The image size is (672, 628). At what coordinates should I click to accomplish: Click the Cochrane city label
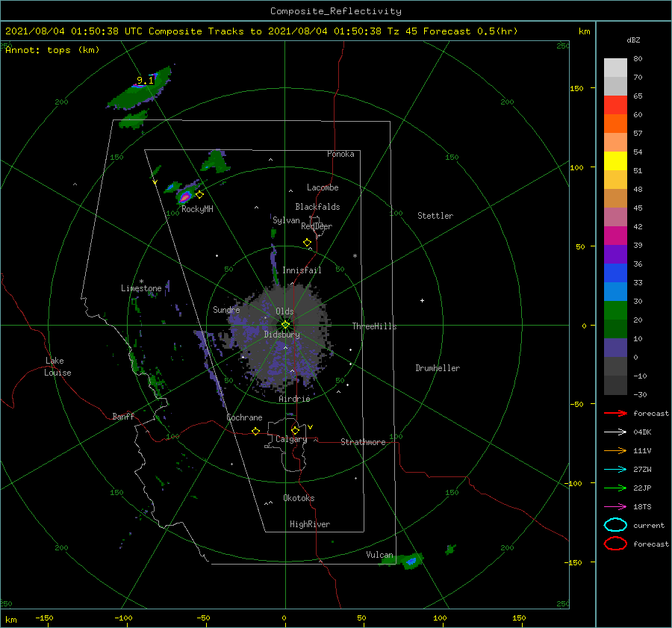pos(244,417)
